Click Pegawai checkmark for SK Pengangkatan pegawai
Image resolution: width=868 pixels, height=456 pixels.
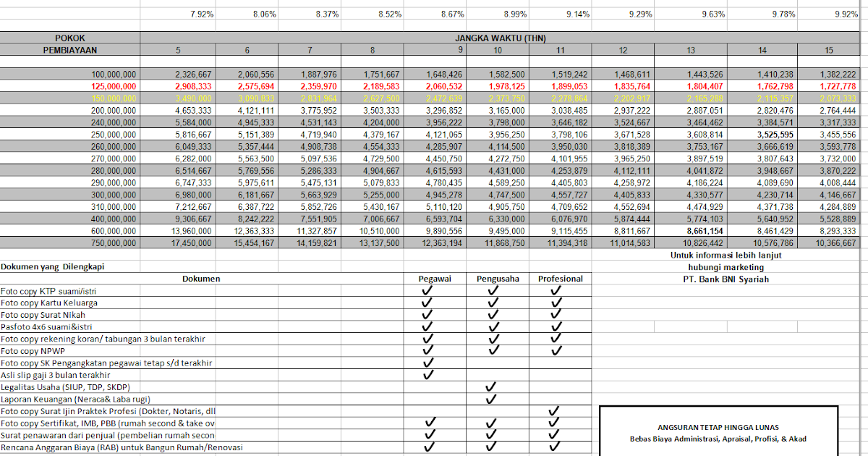[428, 362]
